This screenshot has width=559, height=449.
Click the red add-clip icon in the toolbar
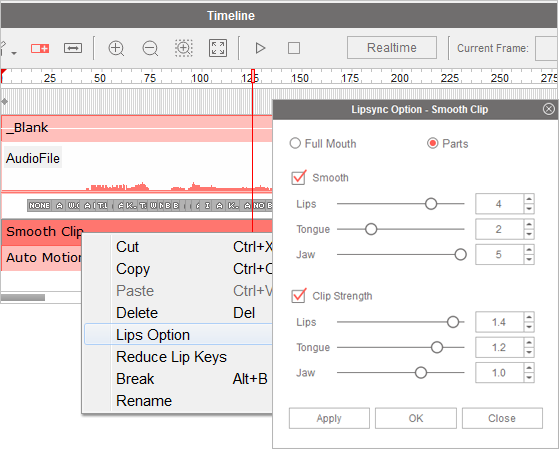point(40,48)
